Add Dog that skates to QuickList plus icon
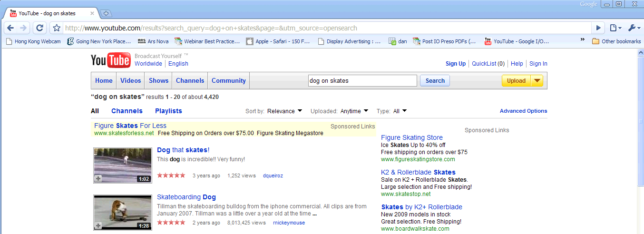The height and width of the screenshot is (234, 644). coord(98,178)
